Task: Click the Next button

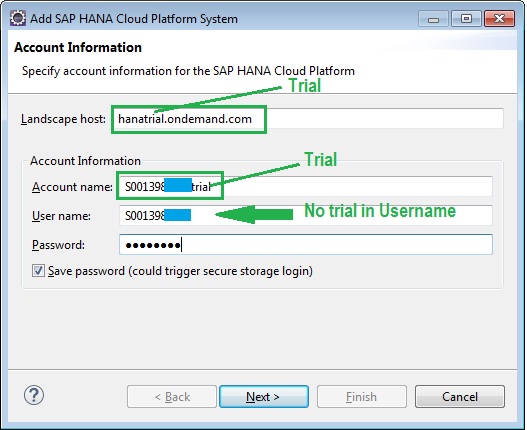Action: [x=264, y=397]
